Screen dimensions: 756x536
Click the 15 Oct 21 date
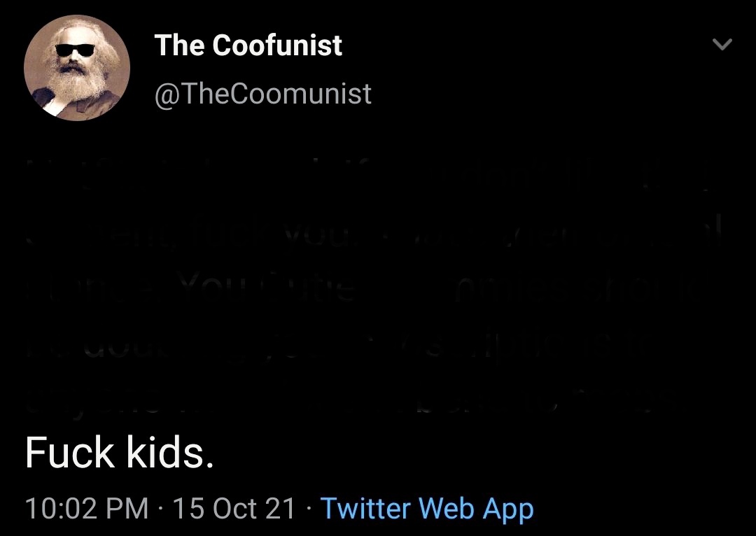click(x=233, y=509)
